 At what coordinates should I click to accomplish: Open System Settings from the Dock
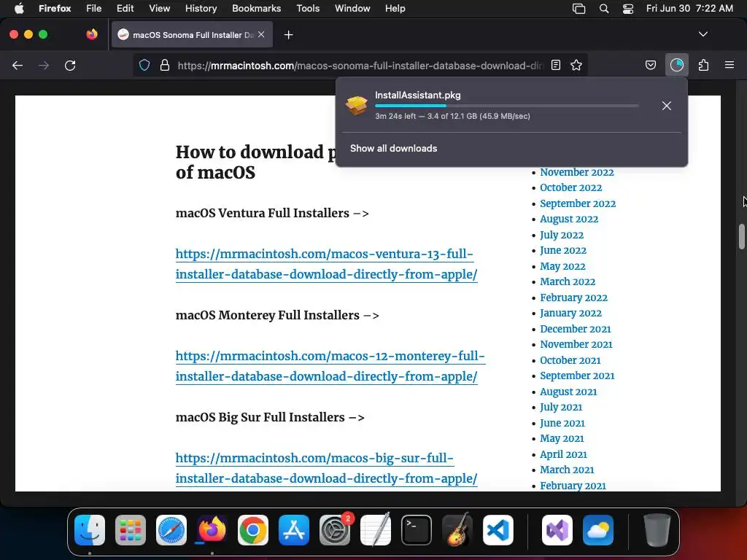click(335, 530)
